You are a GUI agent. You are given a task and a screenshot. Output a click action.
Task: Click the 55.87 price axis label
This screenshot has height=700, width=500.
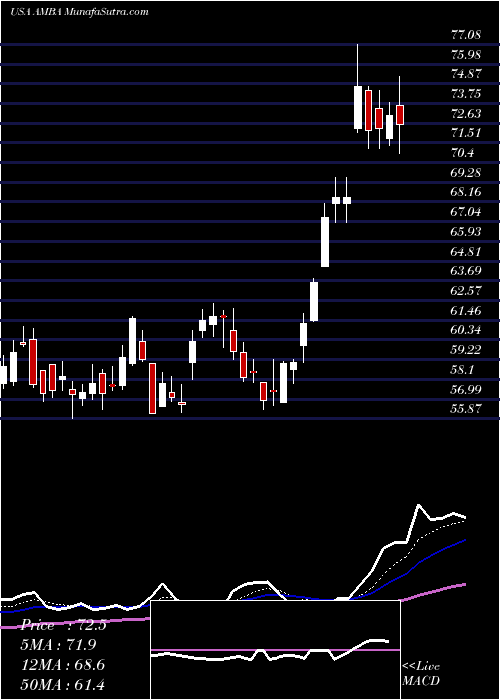coord(467,409)
